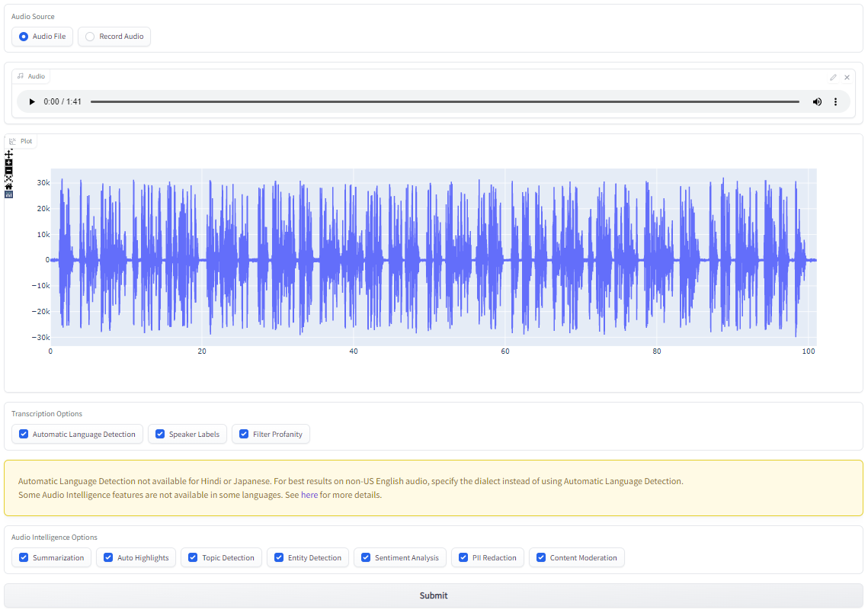Screen dimensions: 868x613
Task: Click the '−30k' y-axis label
Action: pyautogui.click(x=40, y=338)
